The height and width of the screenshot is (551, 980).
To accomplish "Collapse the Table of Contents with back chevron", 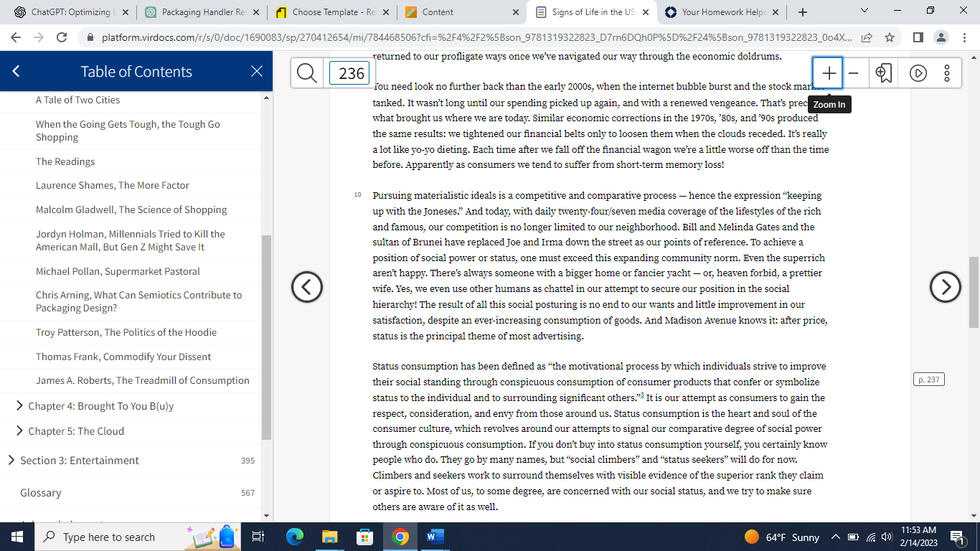I will pyautogui.click(x=17, y=71).
